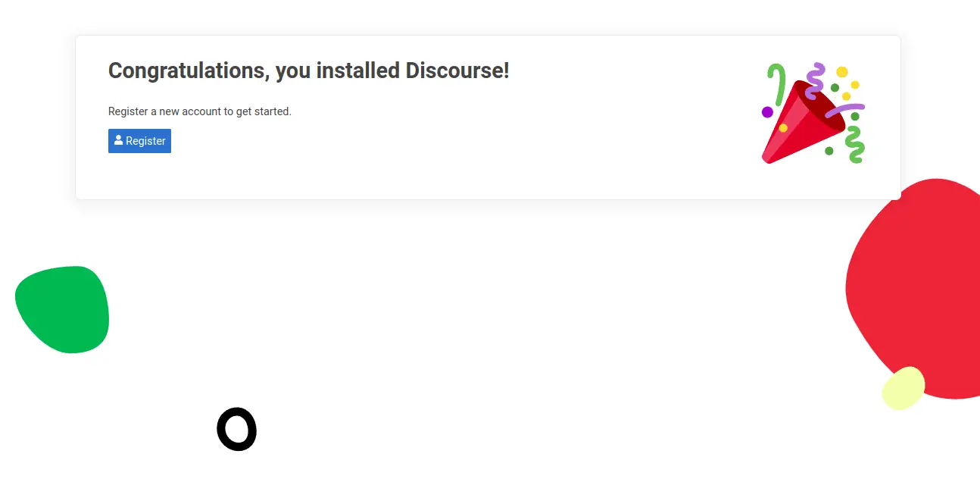Click the black ring shape in background
This screenshot has height=479, width=980.
[237, 429]
